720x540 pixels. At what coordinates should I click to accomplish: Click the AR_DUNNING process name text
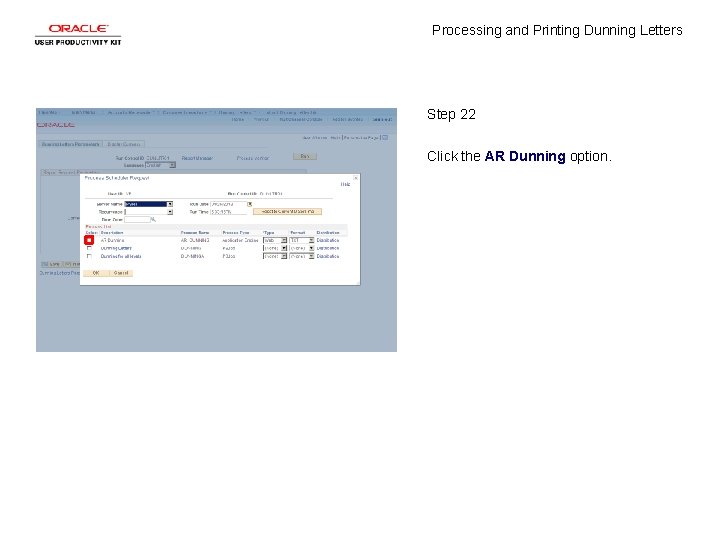point(195,240)
